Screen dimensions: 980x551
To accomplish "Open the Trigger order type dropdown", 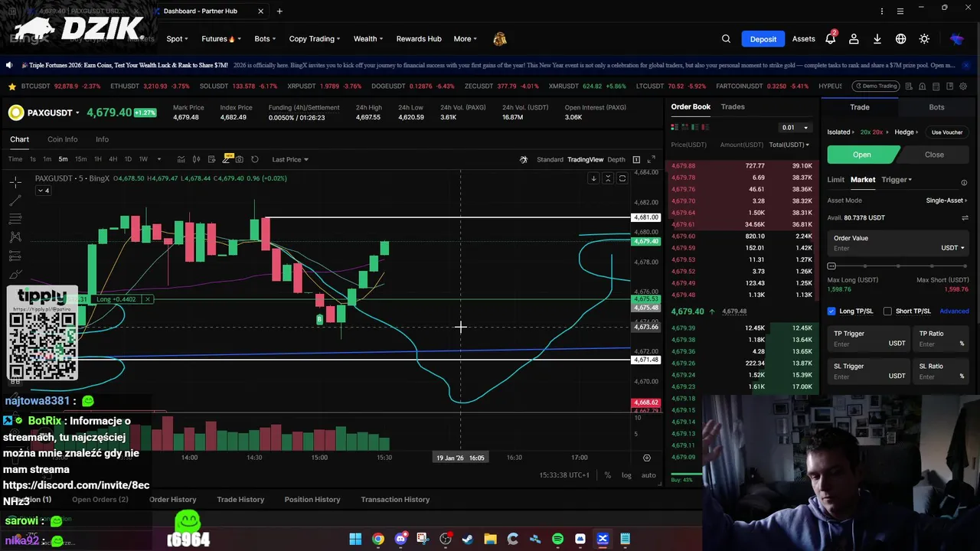I will (x=897, y=180).
